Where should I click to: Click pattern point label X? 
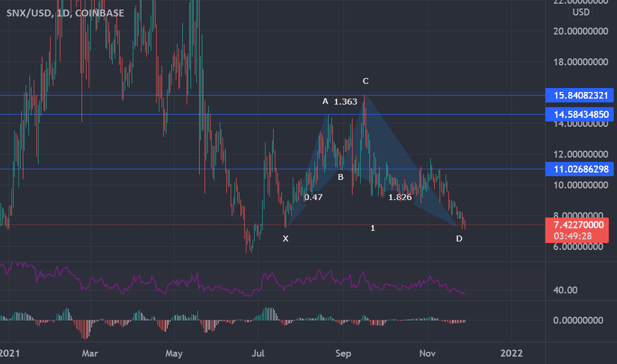point(286,238)
